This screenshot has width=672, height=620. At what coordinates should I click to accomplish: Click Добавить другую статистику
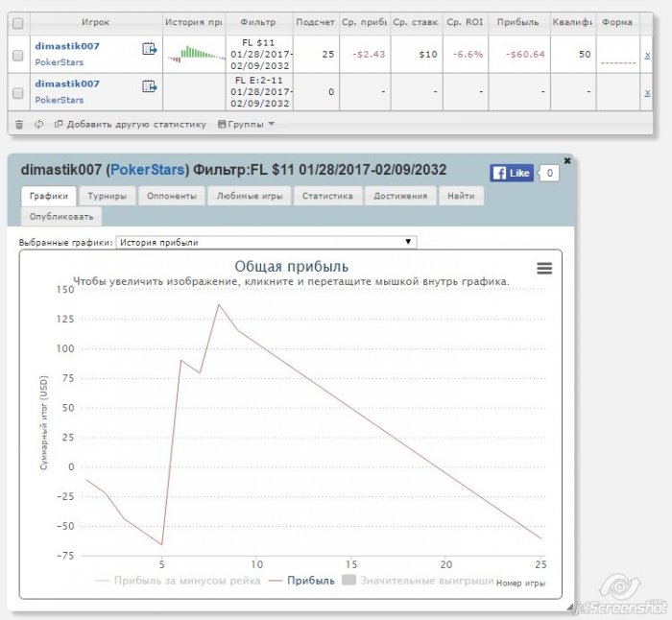pos(131,124)
